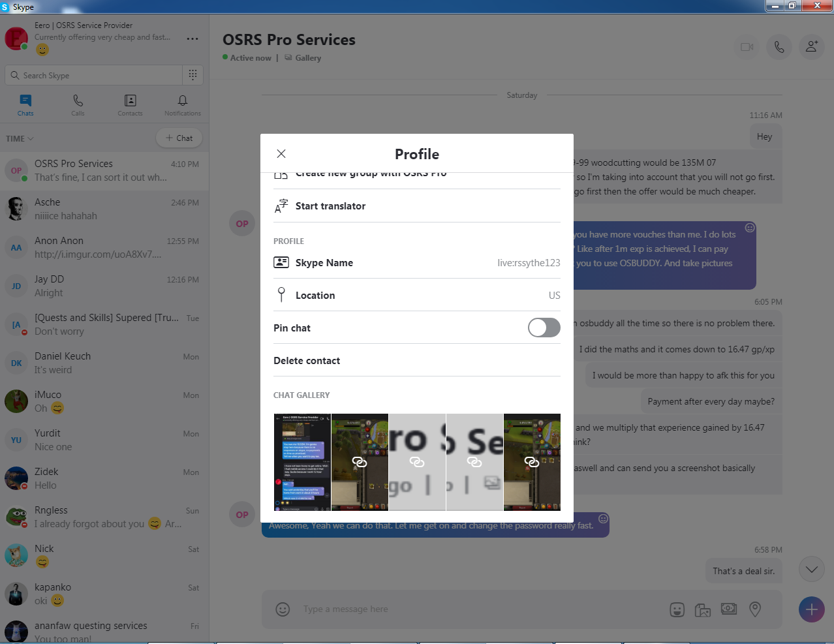Send money using the banknote icon in compose bar
This screenshot has width=834, height=644.
point(729,609)
